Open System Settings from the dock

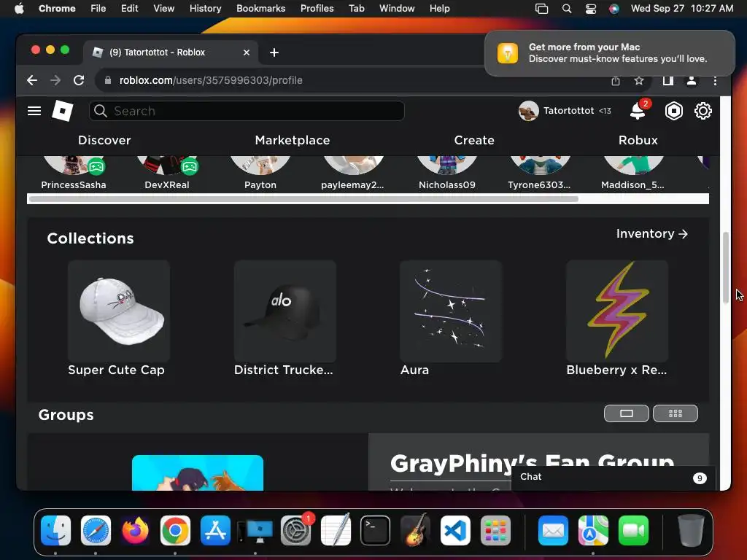(296, 530)
